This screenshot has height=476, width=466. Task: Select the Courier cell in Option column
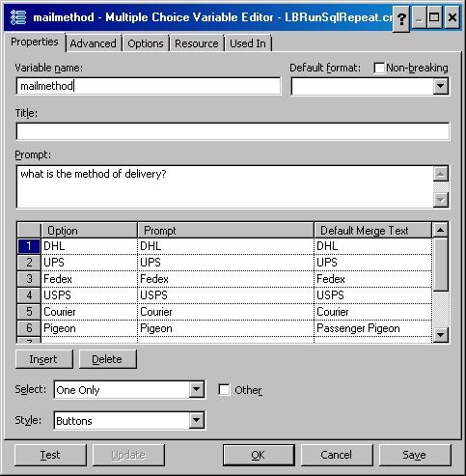pyautogui.click(x=90, y=312)
